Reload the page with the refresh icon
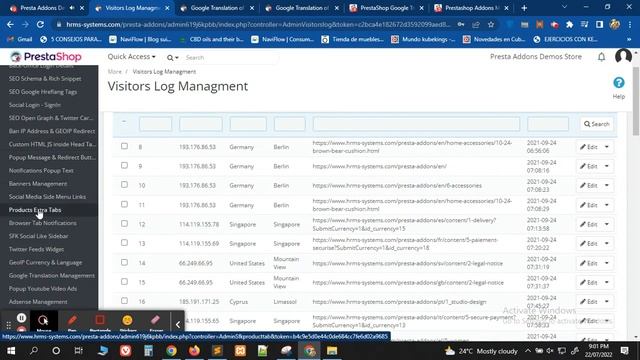The width and height of the screenshot is (640, 360). pyautogui.click(x=40, y=24)
